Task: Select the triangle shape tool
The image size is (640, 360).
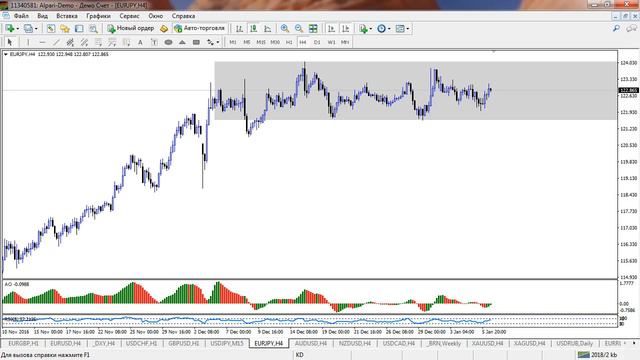Action: click(182, 42)
